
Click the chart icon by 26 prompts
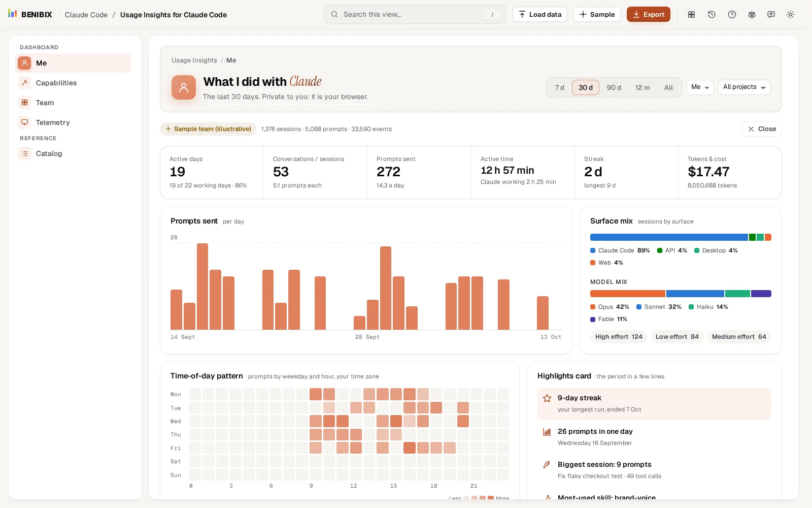coord(547,432)
